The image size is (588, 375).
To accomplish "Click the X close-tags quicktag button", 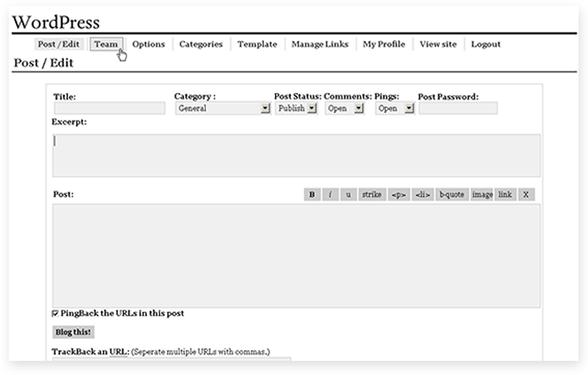I will pos(526,195).
